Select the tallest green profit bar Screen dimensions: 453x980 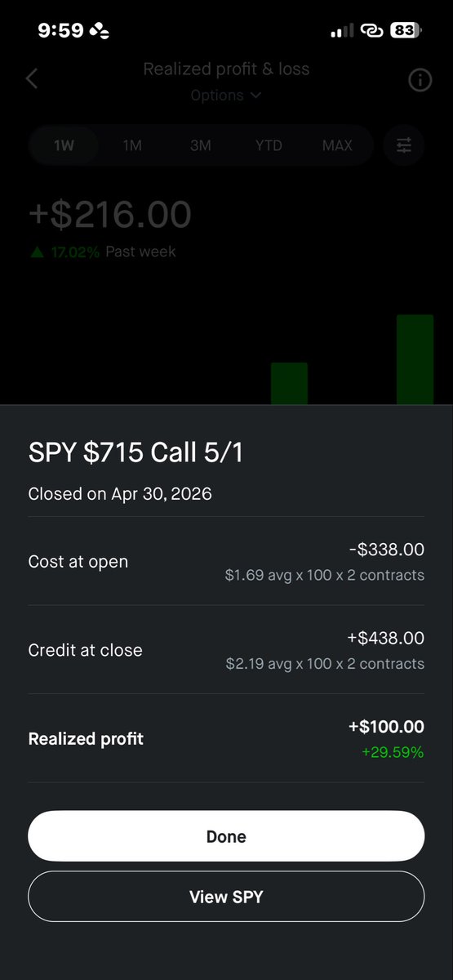(x=415, y=359)
